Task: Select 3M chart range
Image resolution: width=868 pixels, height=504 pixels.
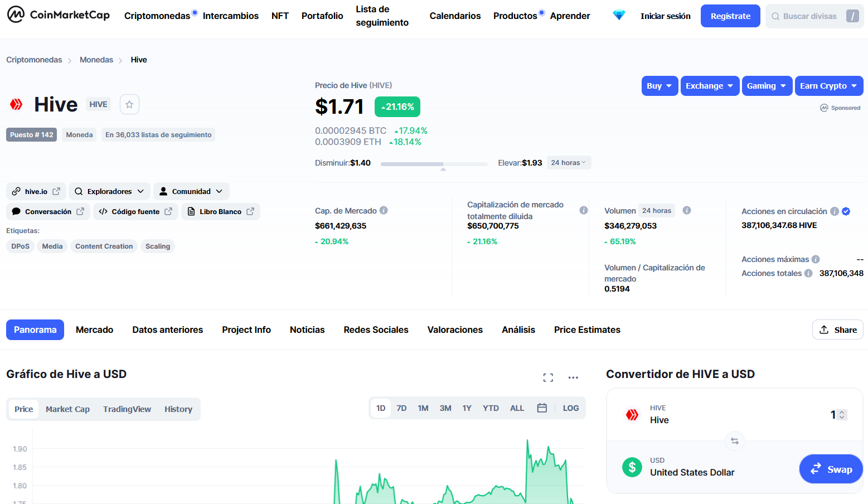Action: pos(445,408)
